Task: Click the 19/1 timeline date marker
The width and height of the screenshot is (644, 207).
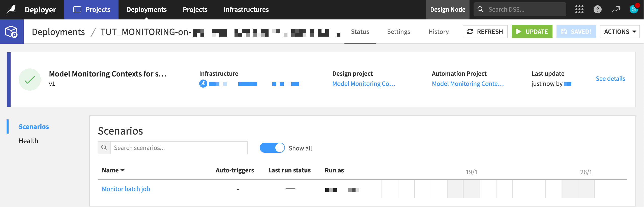Action: (x=472, y=172)
